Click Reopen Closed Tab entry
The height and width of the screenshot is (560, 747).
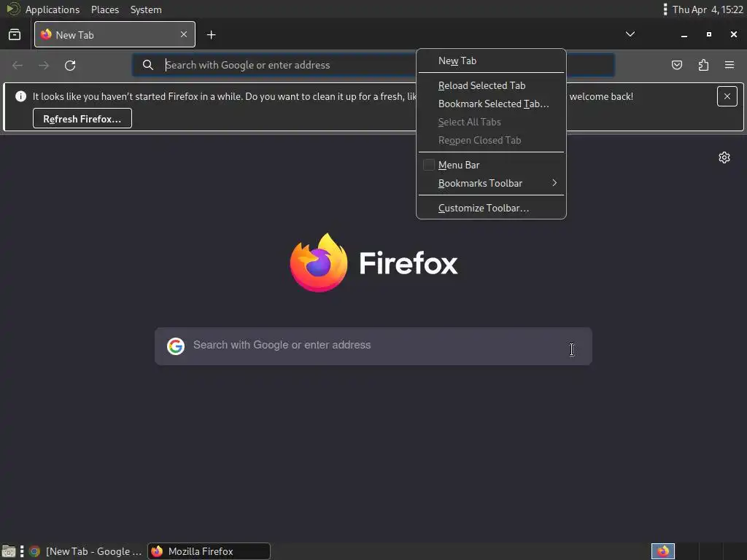[x=491, y=141]
